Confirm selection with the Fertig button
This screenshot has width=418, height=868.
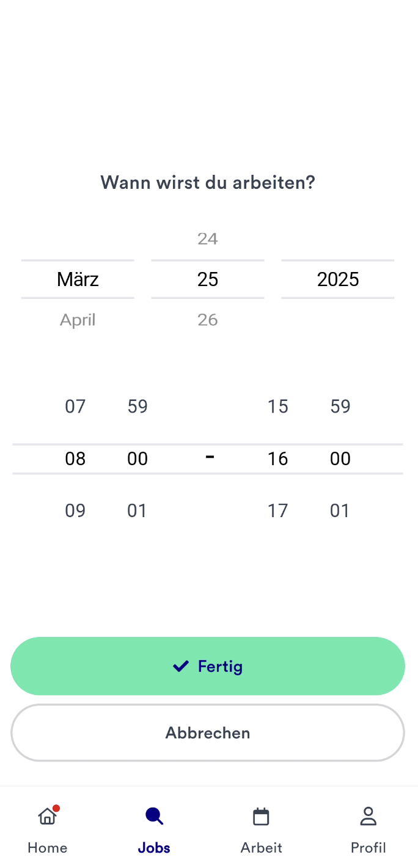tap(208, 666)
